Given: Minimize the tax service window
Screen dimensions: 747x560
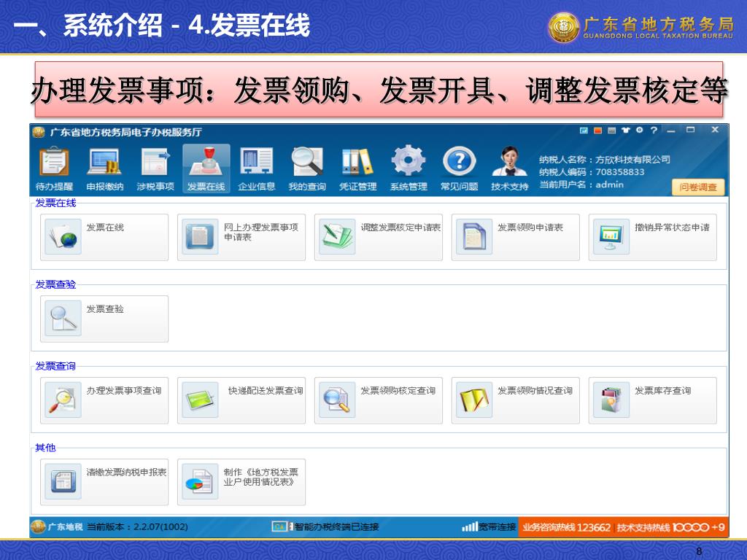Looking at the screenshot, I should coord(671,130).
